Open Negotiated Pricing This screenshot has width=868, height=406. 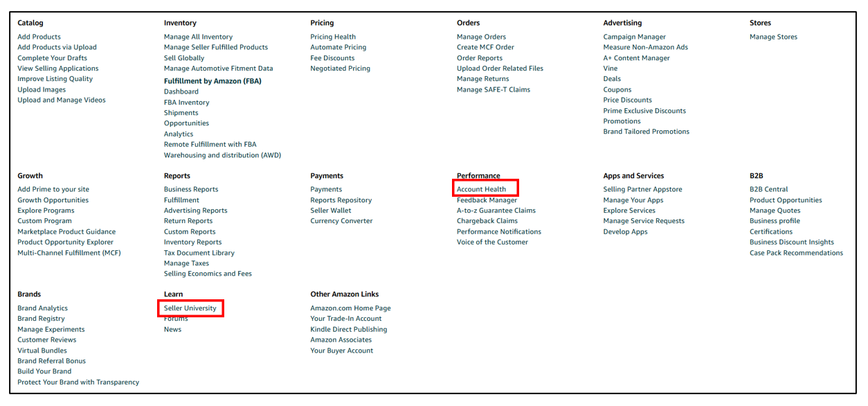[341, 69]
